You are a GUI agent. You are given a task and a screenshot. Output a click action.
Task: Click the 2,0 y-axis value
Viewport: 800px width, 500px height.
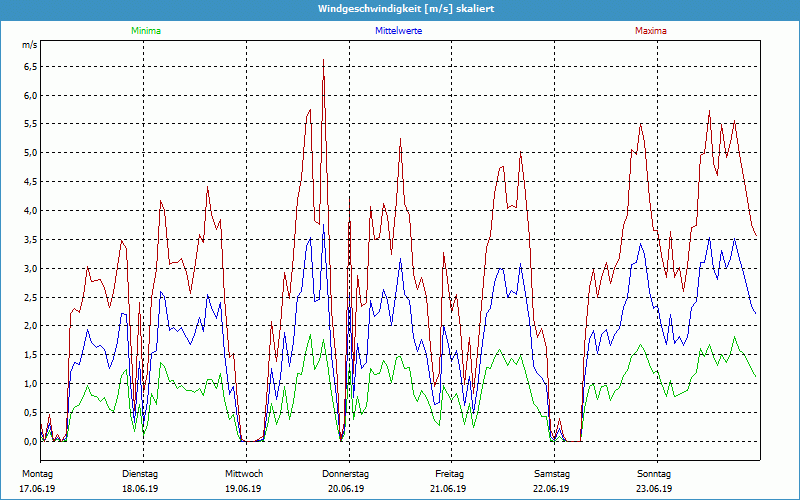tap(30, 326)
